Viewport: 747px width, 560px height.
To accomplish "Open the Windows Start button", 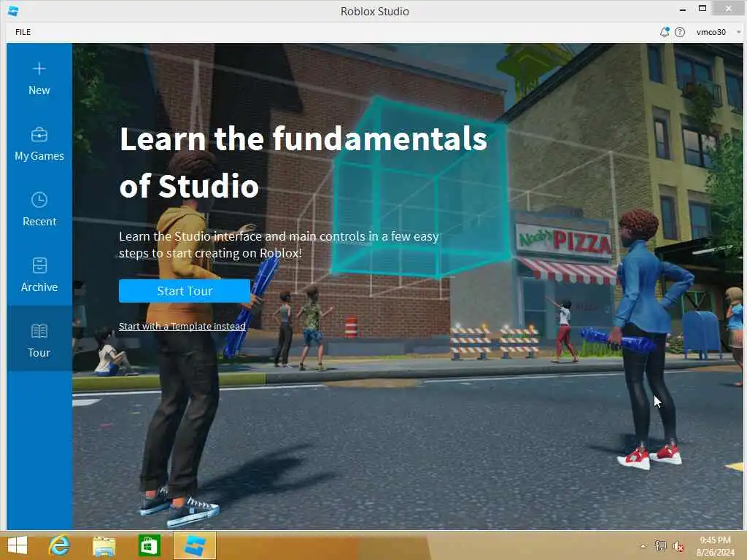I will tap(18, 545).
